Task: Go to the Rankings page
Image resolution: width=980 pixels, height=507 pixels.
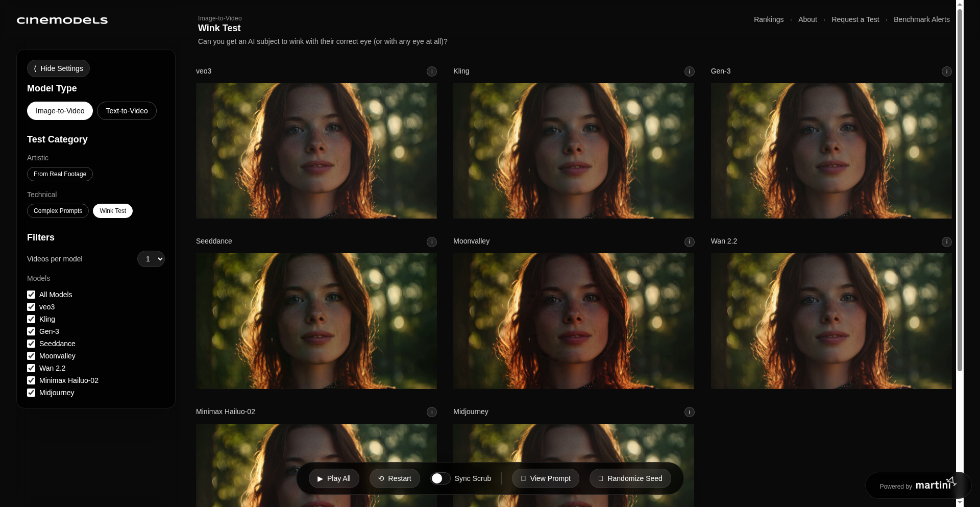Action: point(769,19)
